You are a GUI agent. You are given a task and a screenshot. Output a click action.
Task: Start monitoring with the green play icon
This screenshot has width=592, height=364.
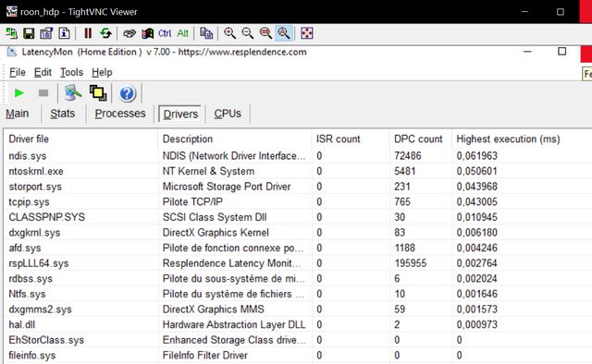pyautogui.click(x=18, y=92)
